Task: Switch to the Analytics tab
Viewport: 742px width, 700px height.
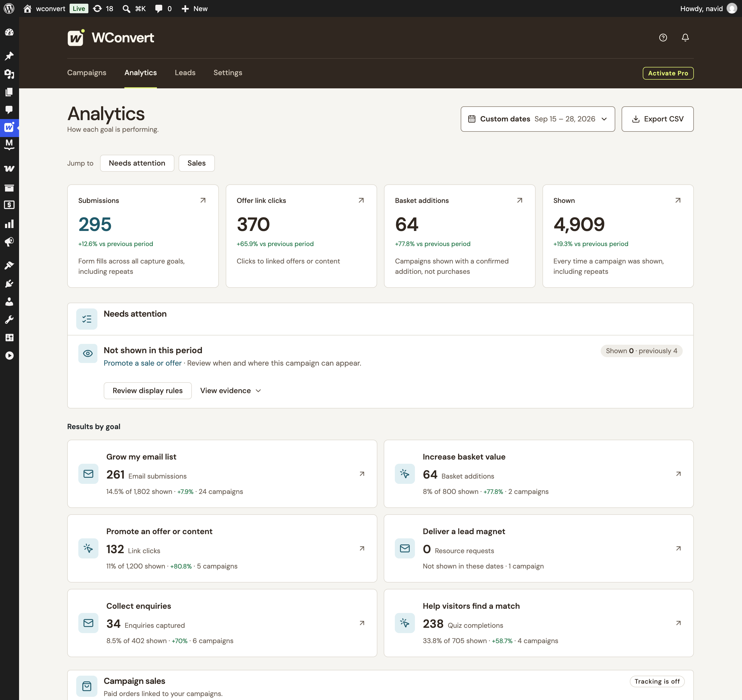Action: [x=140, y=73]
